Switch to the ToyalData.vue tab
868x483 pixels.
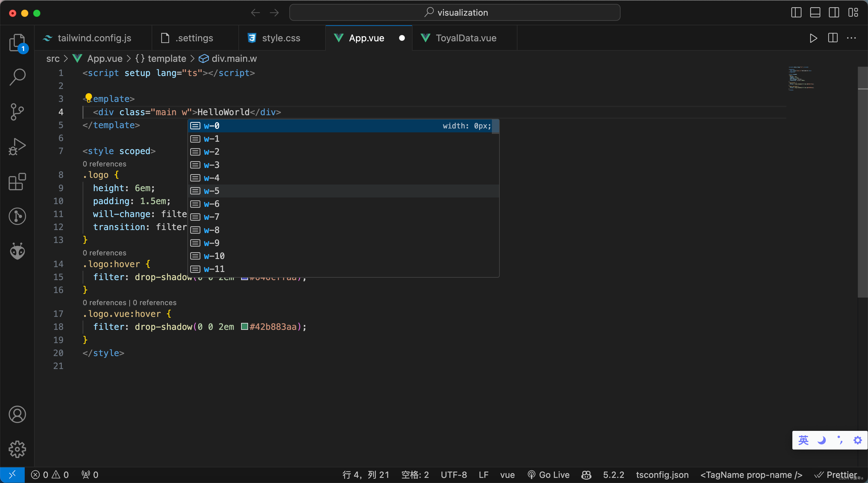pos(465,38)
